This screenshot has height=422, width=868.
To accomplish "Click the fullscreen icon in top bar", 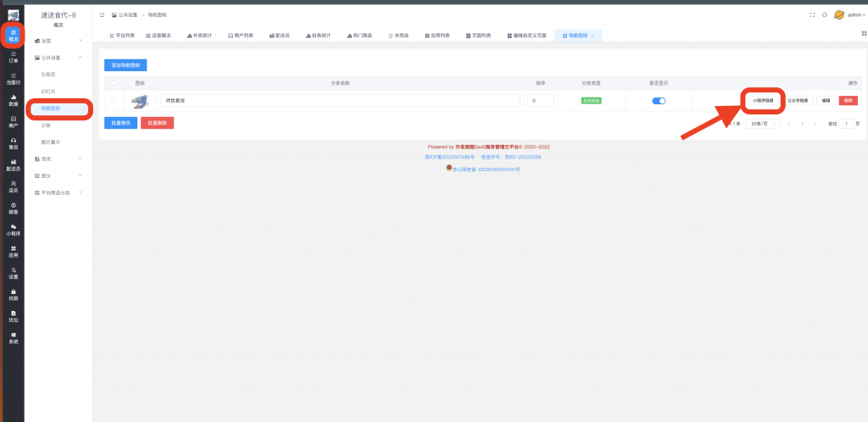I will click(812, 14).
